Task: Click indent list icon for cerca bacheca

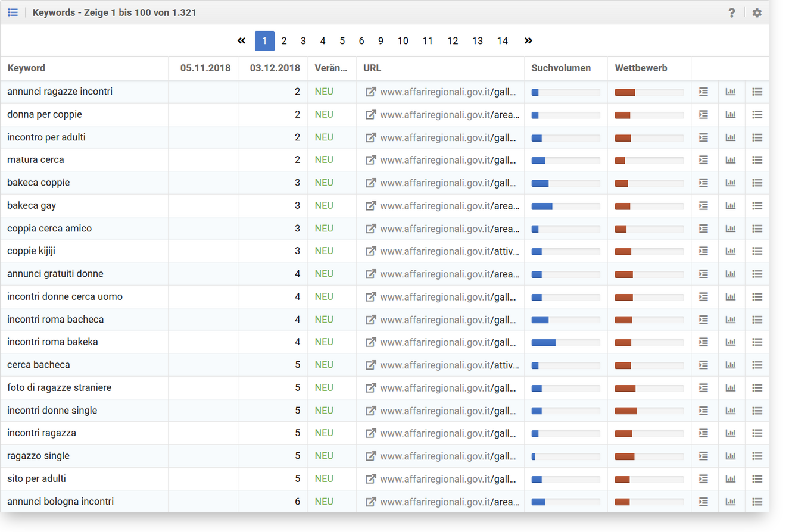Action: click(x=703, y=365)
